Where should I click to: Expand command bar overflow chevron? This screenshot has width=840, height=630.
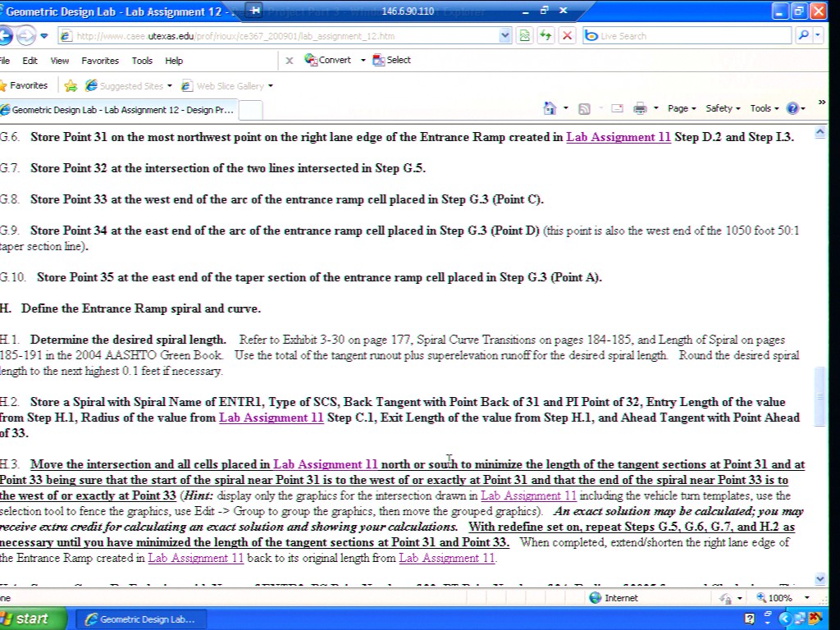click(x=822, y=103)
